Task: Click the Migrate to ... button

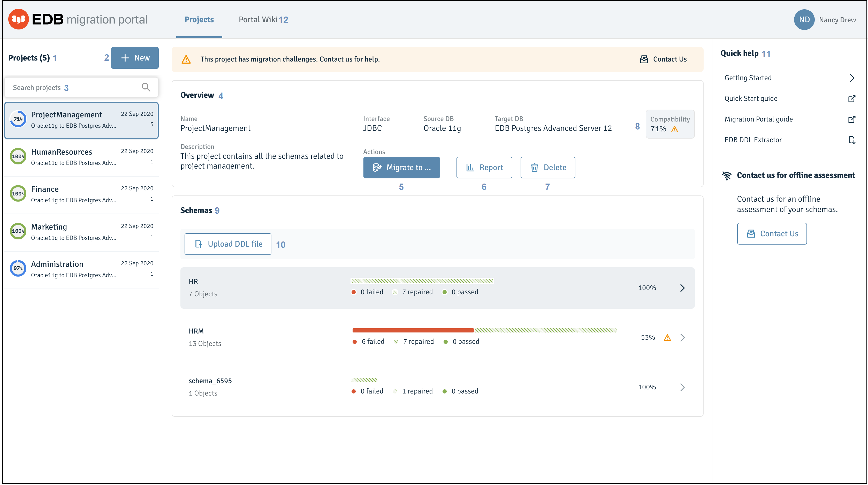Action: tap(401, 167)
